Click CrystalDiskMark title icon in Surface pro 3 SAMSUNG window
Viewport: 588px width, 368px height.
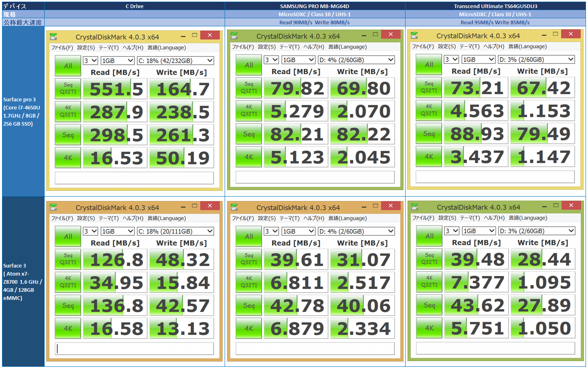click(234, 36)
